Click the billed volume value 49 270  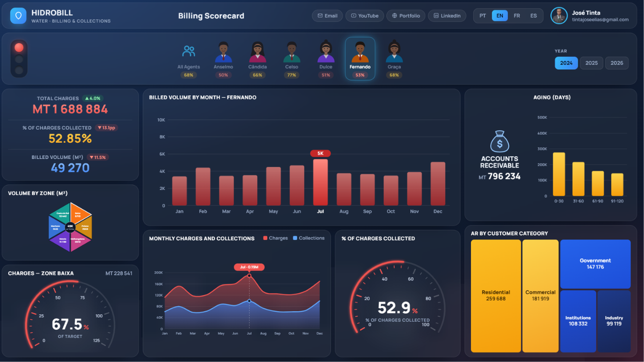70,168
